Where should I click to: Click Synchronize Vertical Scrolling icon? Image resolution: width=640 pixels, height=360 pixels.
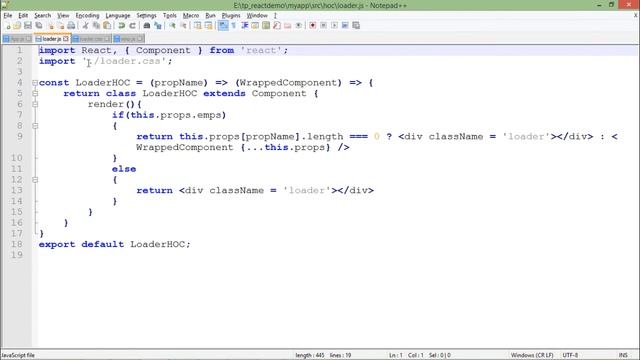[x=198, y=26]
